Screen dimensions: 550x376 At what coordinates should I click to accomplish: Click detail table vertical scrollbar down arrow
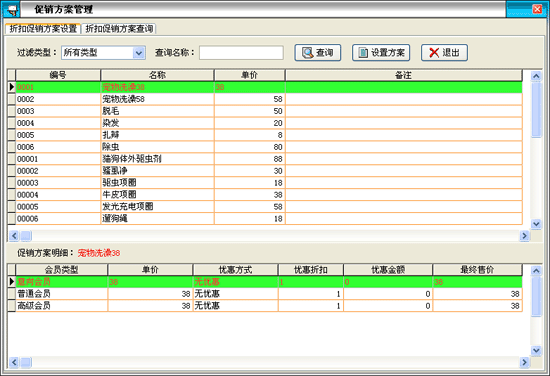536,350
